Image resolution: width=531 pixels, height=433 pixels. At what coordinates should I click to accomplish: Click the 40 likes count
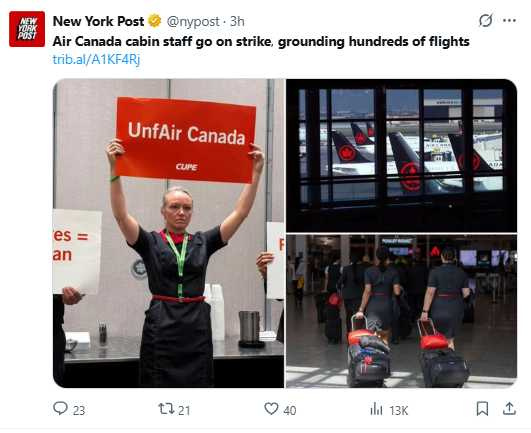click(x=290, y=411)
